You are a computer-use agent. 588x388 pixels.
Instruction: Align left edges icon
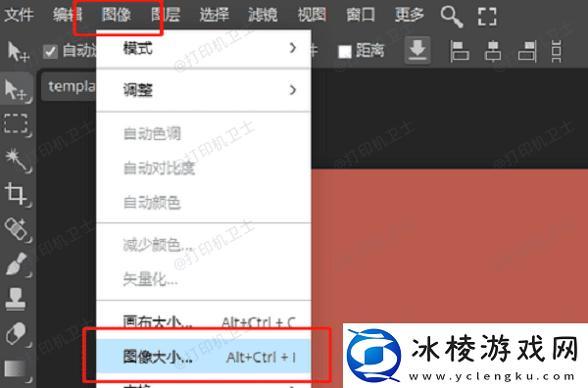(460, 51)
